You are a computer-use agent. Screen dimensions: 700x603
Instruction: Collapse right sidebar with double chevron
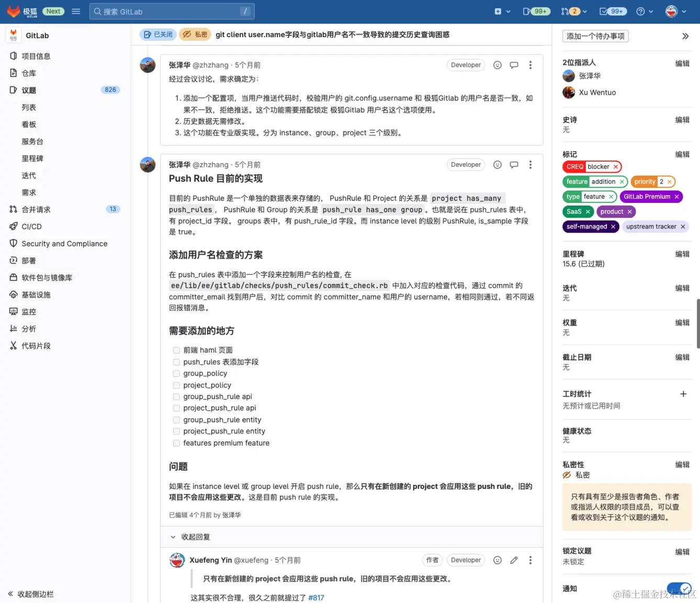685,36
